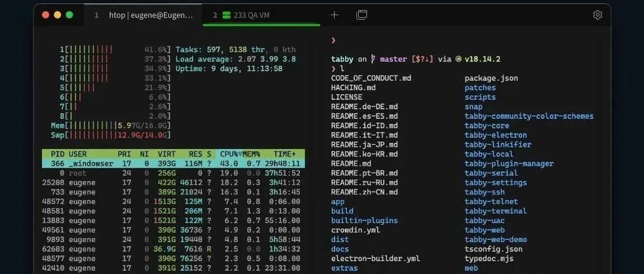
Task: Select the process row with PID 48572
Action: click(x=173, y=201)
